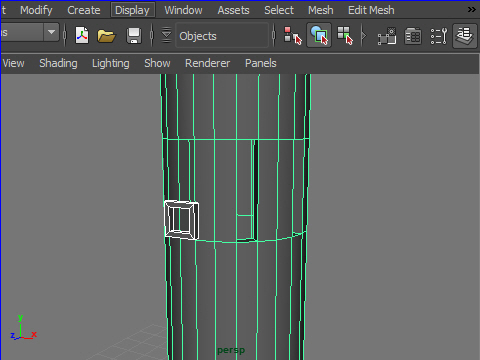The height and width of the screenshot is (360, 480).
Task: Open the Select menu
Action: (x=279, y=10)
